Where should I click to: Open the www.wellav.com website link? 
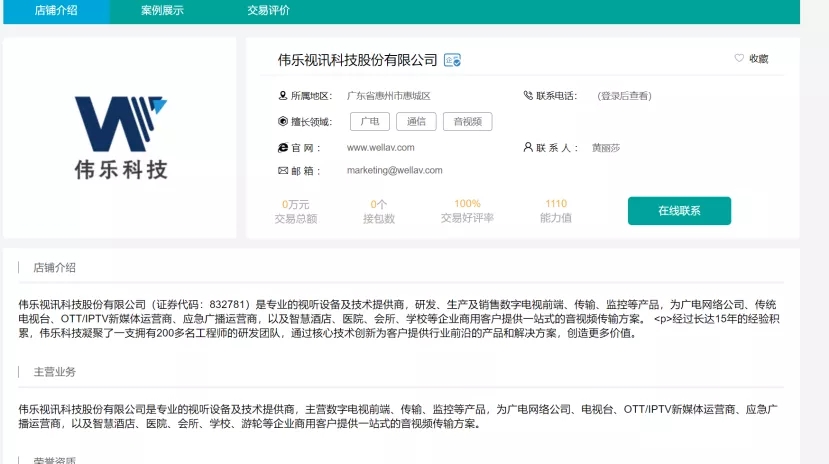(381, 148)
